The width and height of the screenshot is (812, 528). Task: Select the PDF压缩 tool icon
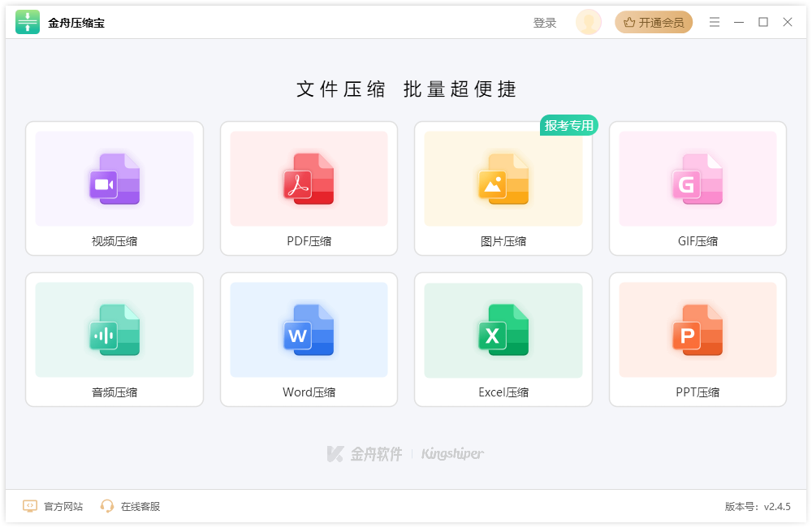309,179
